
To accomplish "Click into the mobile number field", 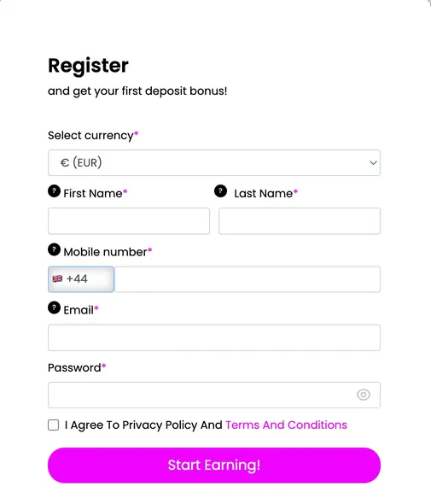I will 248,279.
